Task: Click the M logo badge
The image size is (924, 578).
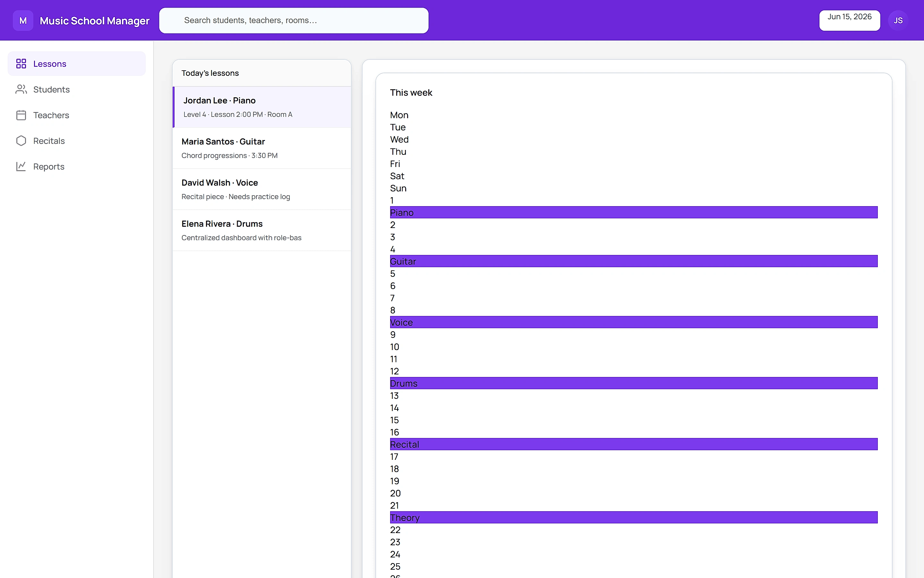Action: click(x=23, y=20)
